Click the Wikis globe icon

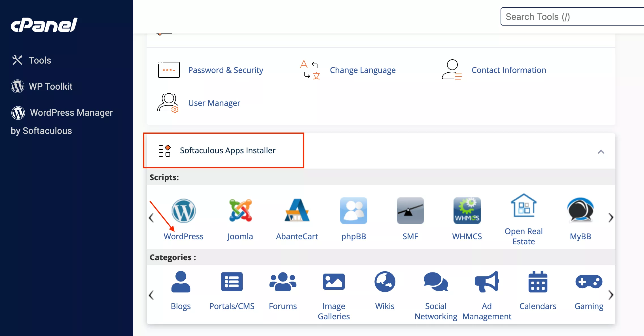coord(385,282)
